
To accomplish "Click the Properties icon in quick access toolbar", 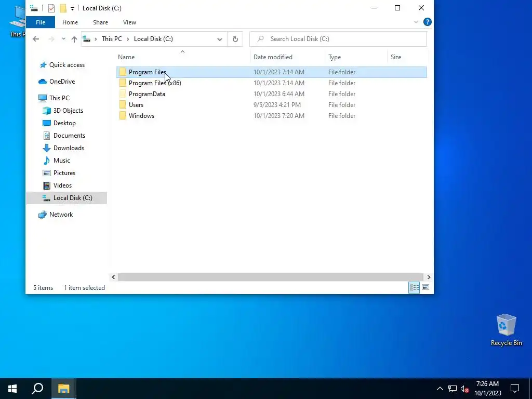I will (51, 8).
